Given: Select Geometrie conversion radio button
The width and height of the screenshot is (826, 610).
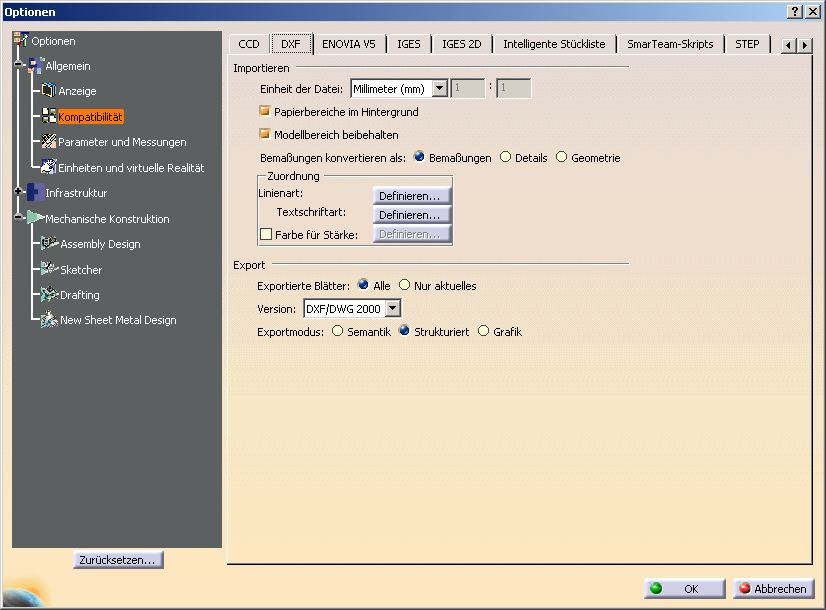Looking at the screenshot, I should [x=562, y=157].
